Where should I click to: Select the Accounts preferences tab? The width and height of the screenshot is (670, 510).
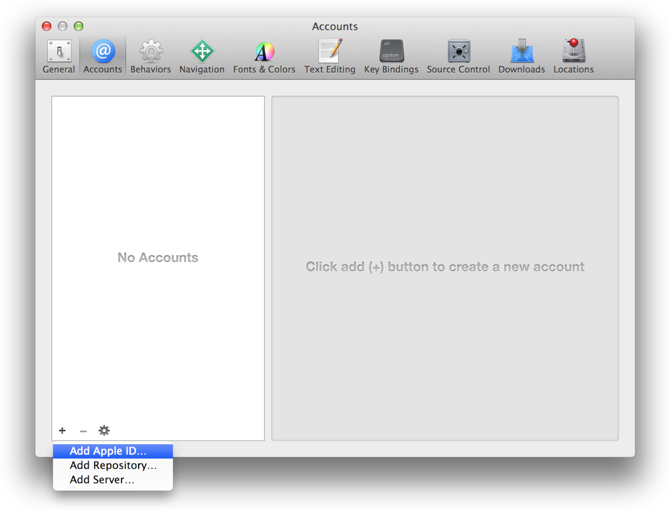pyautogui.click(x=103, y=56)
